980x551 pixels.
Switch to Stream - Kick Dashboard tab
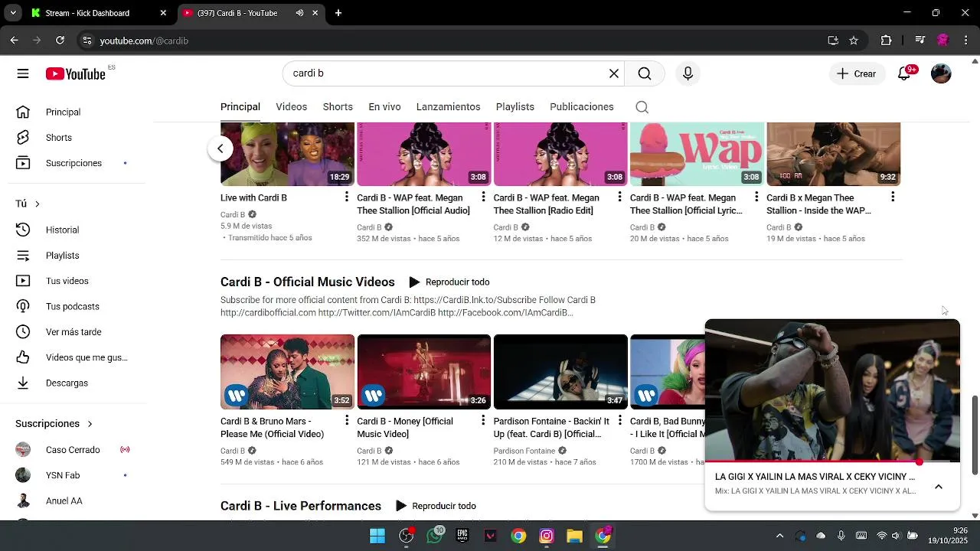pos(99,13)
